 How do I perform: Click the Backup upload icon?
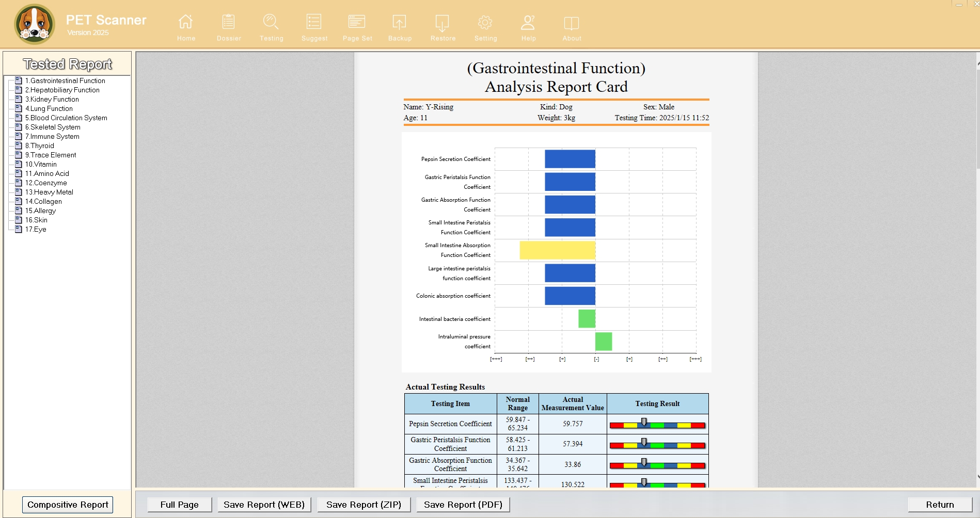pos(400,22)
